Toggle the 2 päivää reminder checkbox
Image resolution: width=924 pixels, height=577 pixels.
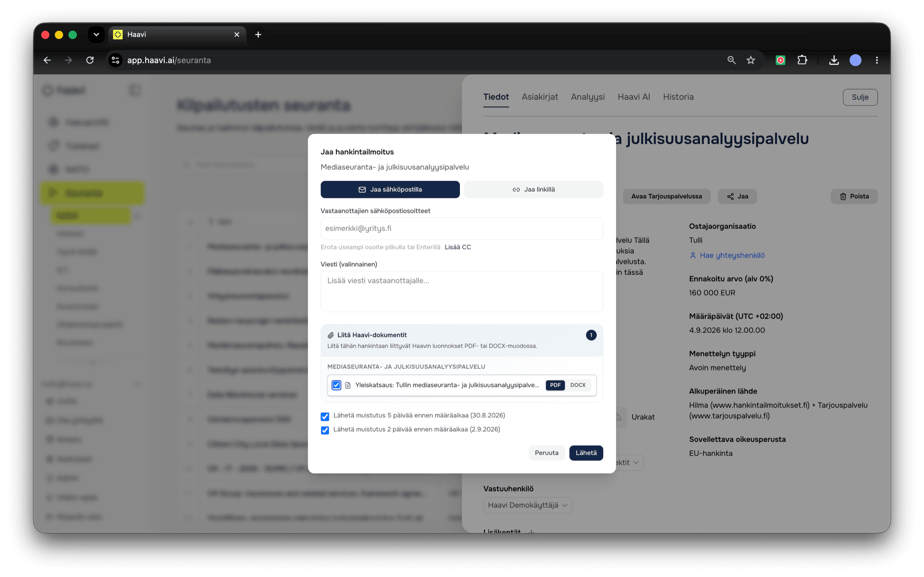click(325, 430)
